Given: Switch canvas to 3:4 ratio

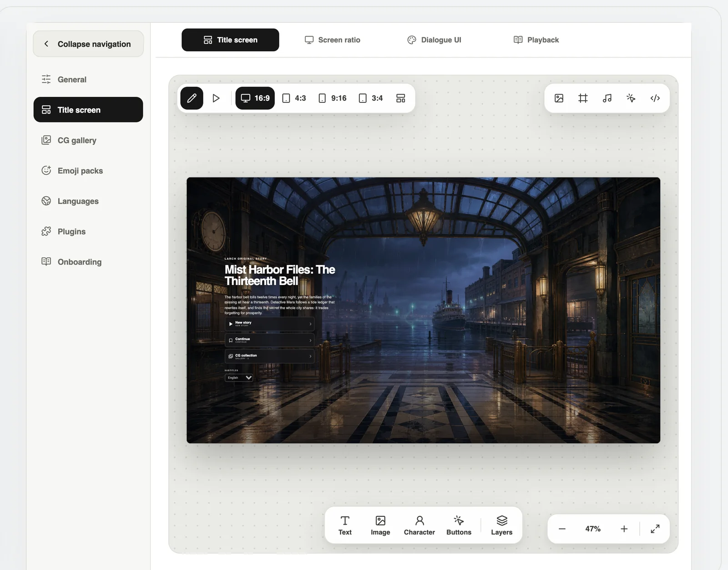Looking at the screenshot, I should coord(371,98).
